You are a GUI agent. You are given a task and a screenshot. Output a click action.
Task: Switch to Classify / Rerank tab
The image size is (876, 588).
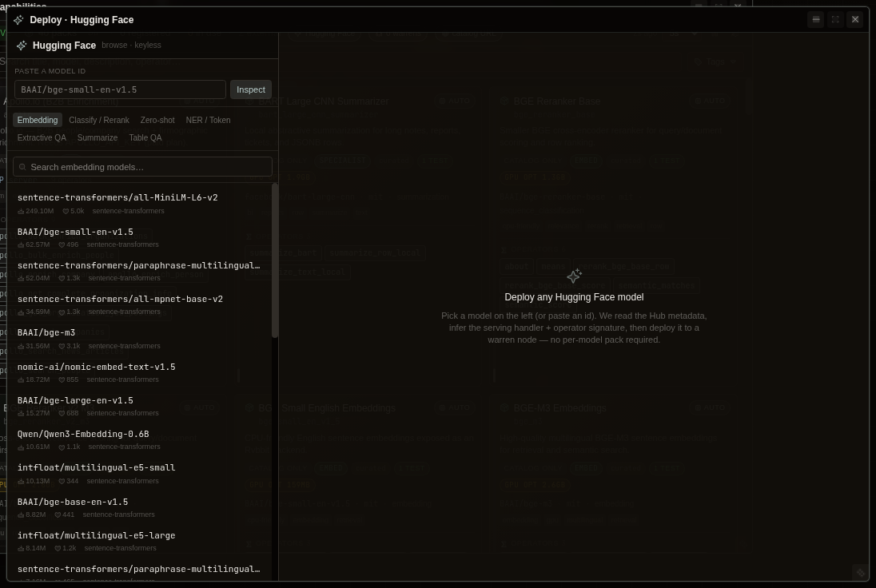99,120
